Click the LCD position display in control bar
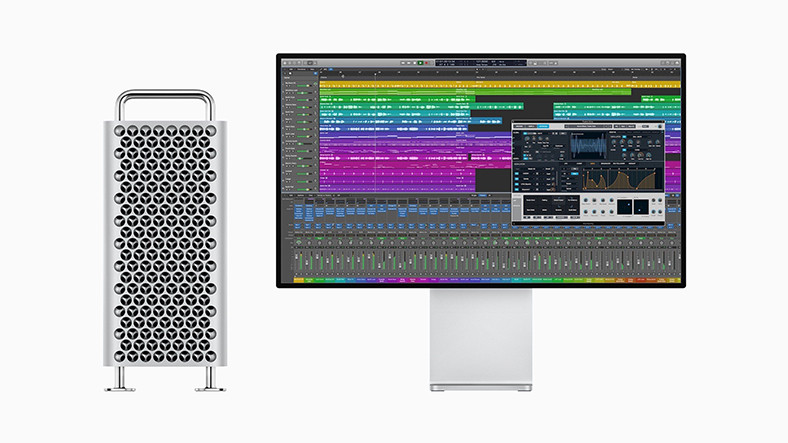This screenshot has height=443, width=788. coord(481,63)
